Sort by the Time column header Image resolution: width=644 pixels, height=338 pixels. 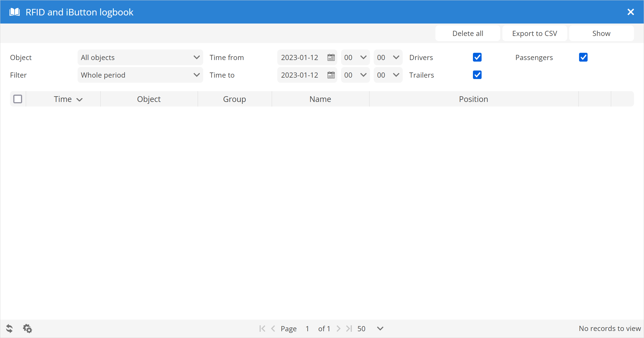(x=63, y=99)
